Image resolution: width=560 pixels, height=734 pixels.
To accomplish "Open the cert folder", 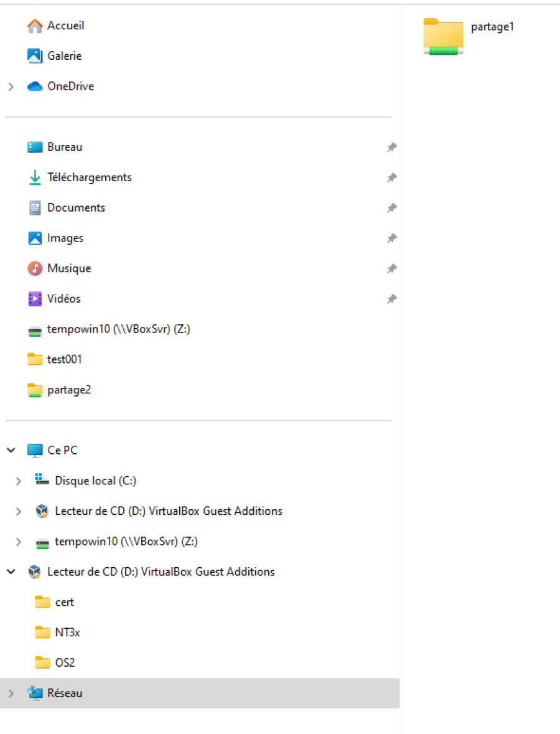I will [x=64, y=602].
